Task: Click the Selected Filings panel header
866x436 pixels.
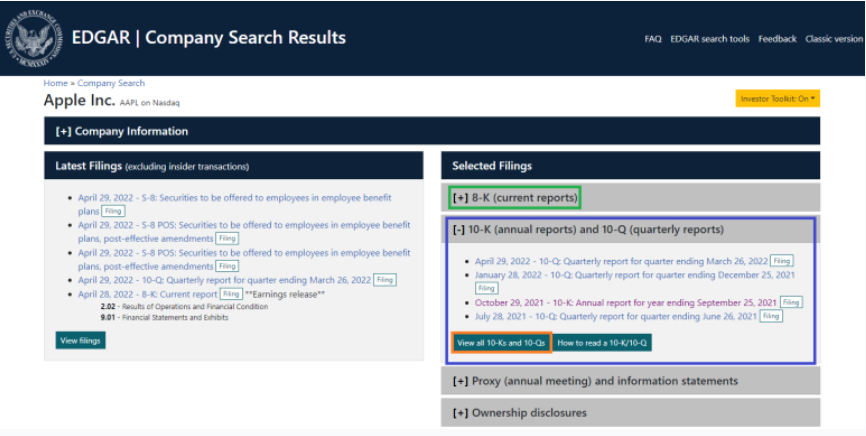Action: coord(630,166)
